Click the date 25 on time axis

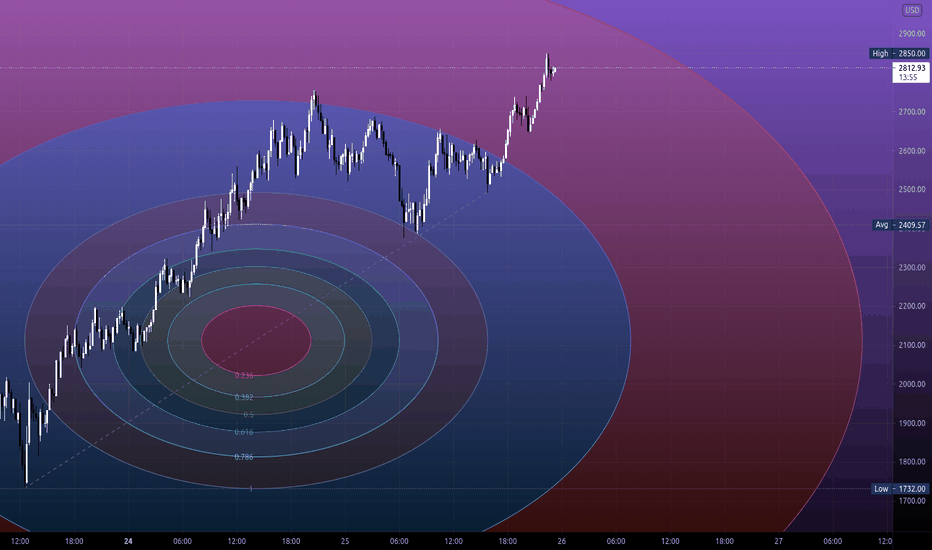tap(345, 541)
